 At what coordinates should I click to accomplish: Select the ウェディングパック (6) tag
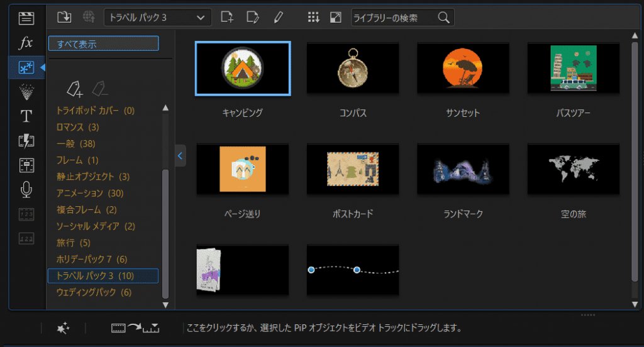point(94,292)
